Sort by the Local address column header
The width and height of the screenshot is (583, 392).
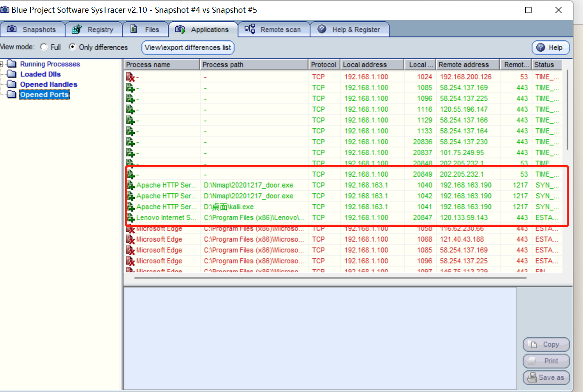[372, 65]
